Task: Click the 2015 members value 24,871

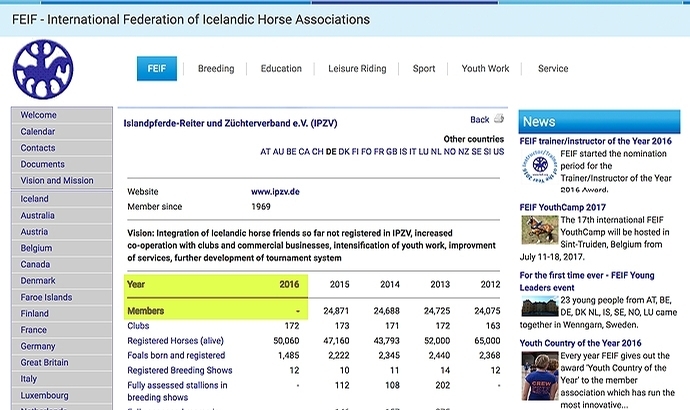Action: 336,311
